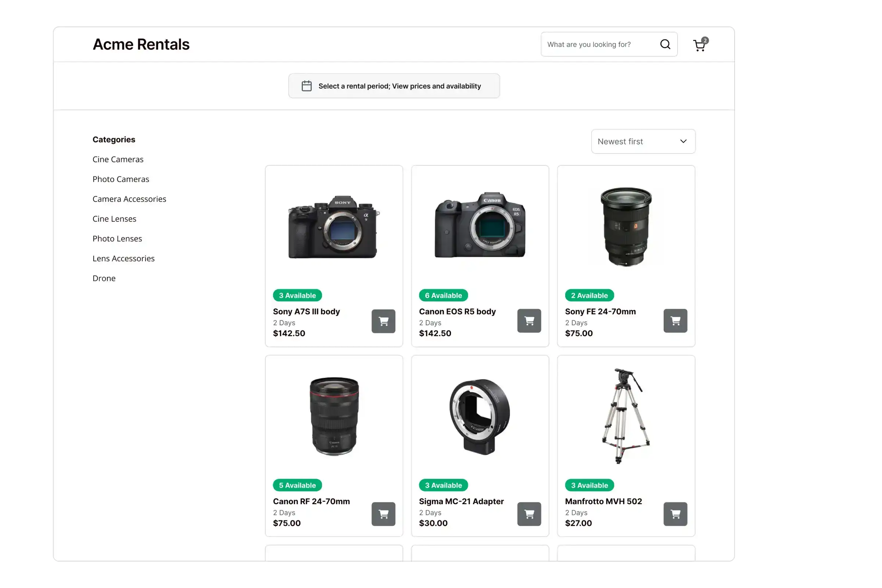Add Canon RF 24-70mm to cart
Image resolution: width=882 pixels, height=588 pixels.
pyautogui.click(x=383, y=514)
